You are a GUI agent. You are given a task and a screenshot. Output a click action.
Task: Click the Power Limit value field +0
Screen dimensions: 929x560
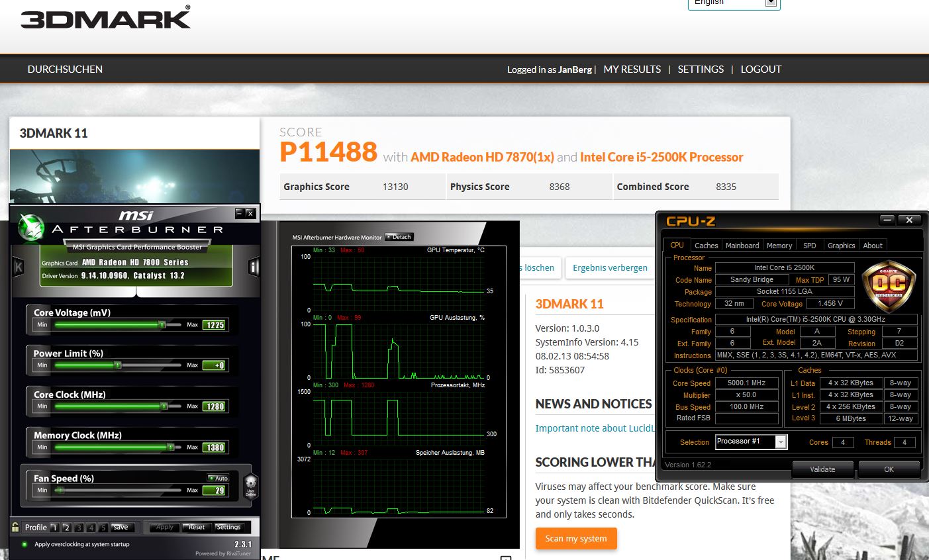215,365
